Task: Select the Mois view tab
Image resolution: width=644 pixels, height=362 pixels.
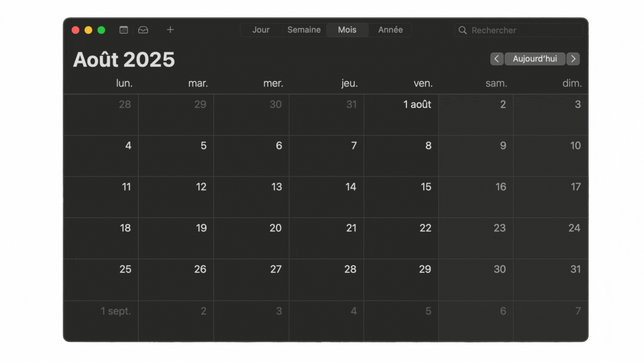Action: [347, 30]
